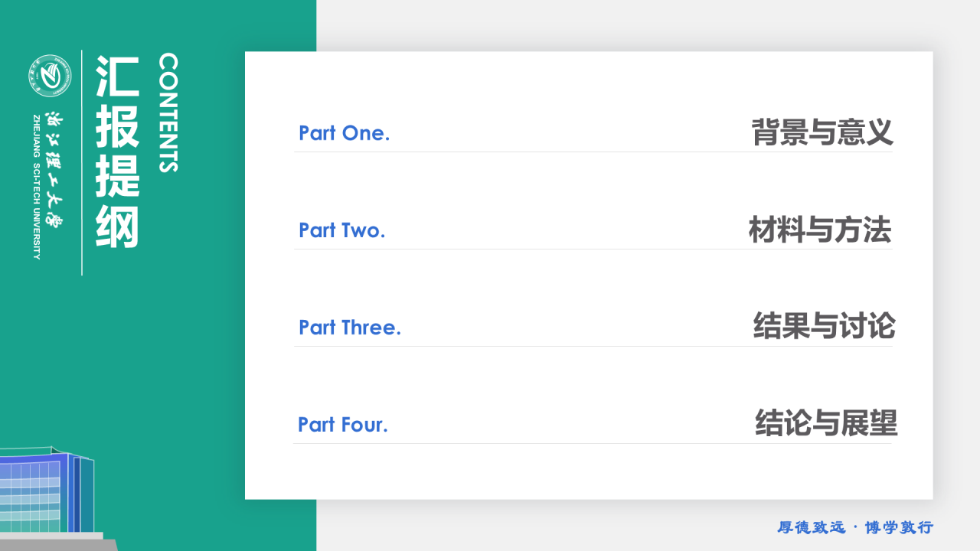Select the 汇报提纲 vertical title
980x551 pixels.
117,151
